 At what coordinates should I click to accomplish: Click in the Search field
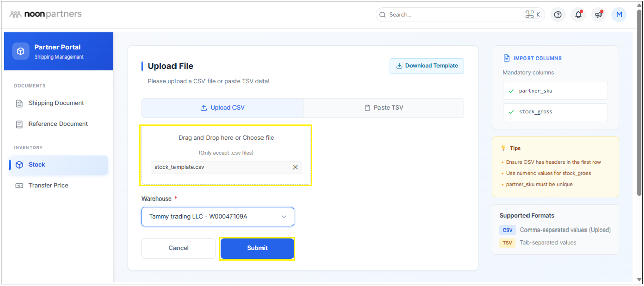pos(453,15)
